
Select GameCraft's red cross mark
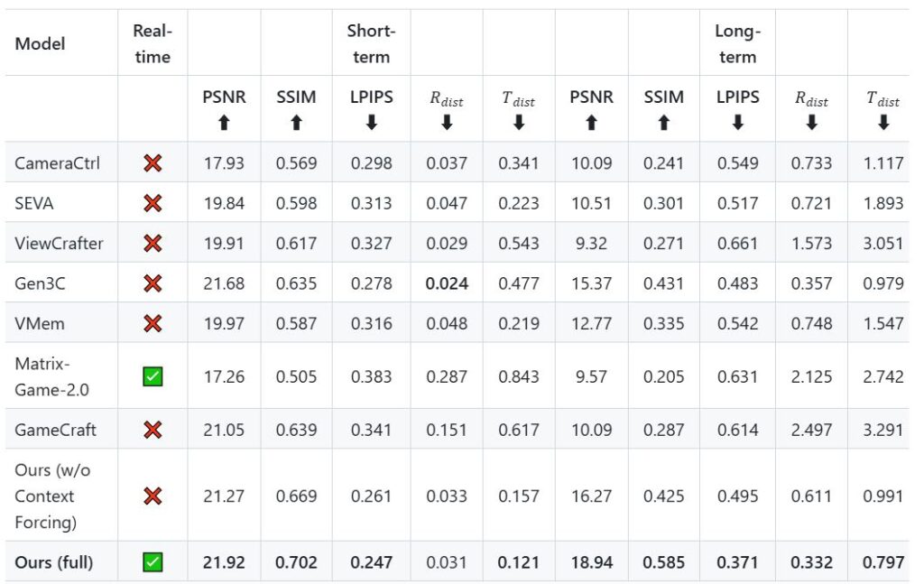pyautogui.click(x=152, y=430)
